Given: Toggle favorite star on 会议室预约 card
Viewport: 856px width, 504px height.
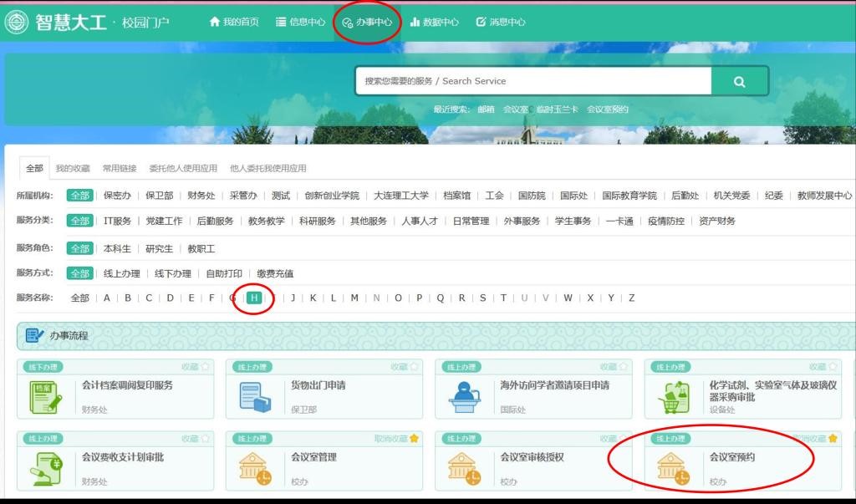Looking at the screenshot, I should (833, 439).
